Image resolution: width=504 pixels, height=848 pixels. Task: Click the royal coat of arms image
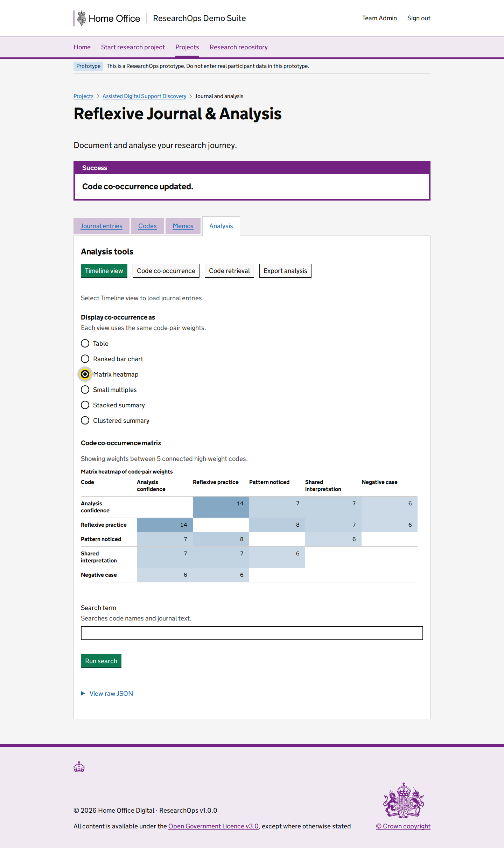pyautogui.click(x=403, y=800)
